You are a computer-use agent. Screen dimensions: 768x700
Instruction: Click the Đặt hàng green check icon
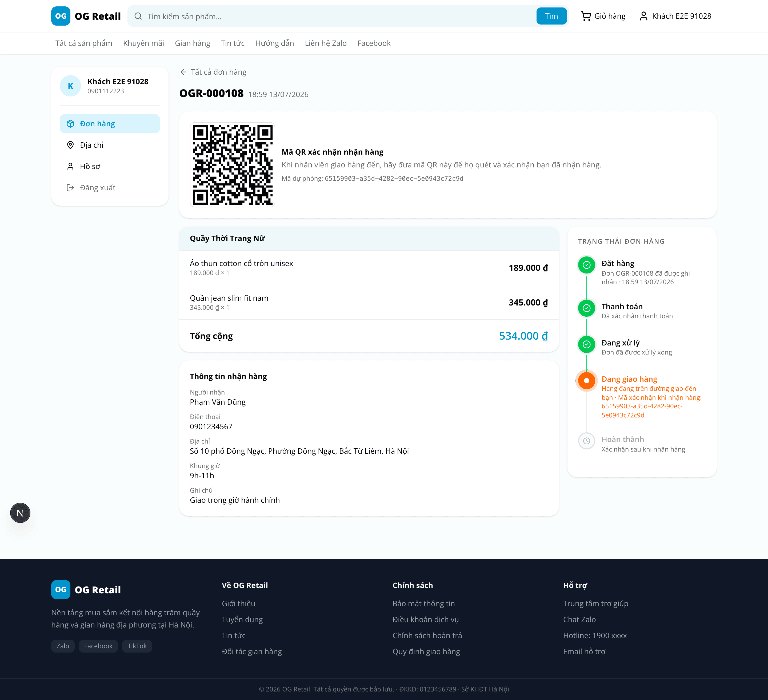pos(587,265)
